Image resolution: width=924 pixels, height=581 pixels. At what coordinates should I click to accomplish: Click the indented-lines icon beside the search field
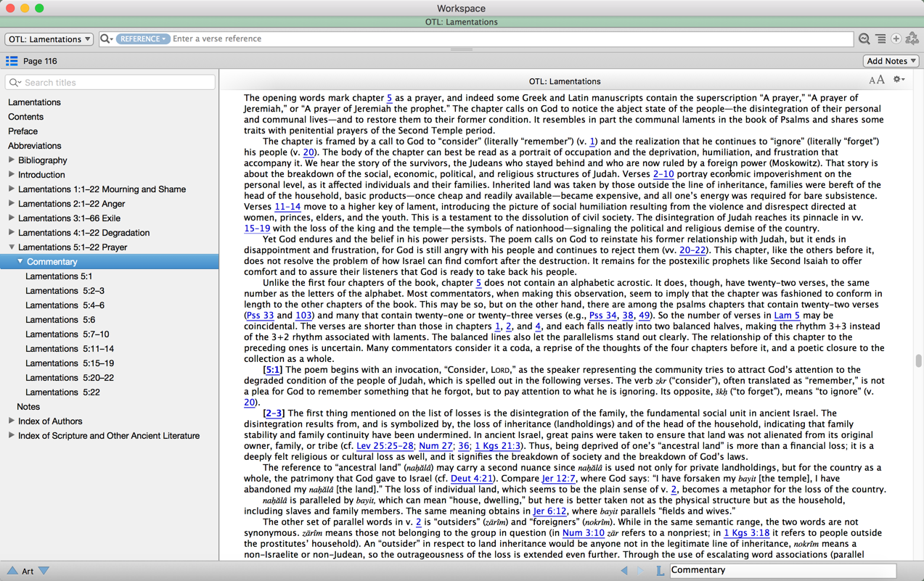tap(880, 39)
